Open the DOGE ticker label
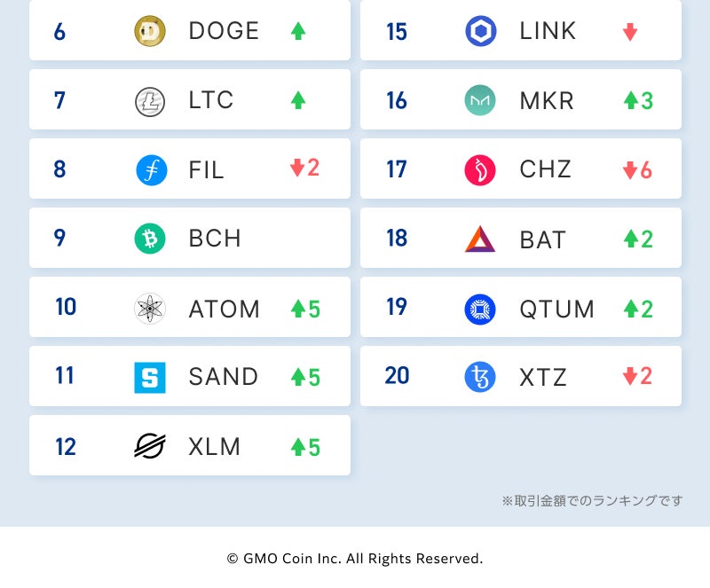 pos(224,31)
